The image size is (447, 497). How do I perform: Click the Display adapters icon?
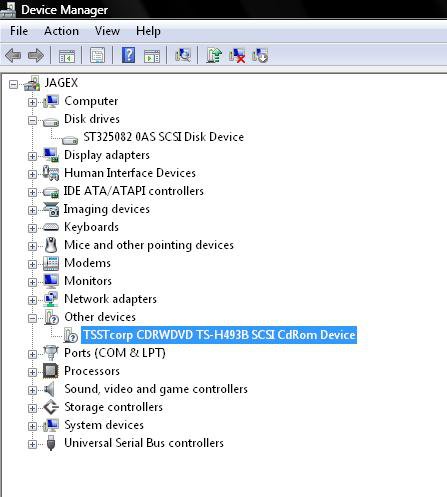tap(51, 155)
